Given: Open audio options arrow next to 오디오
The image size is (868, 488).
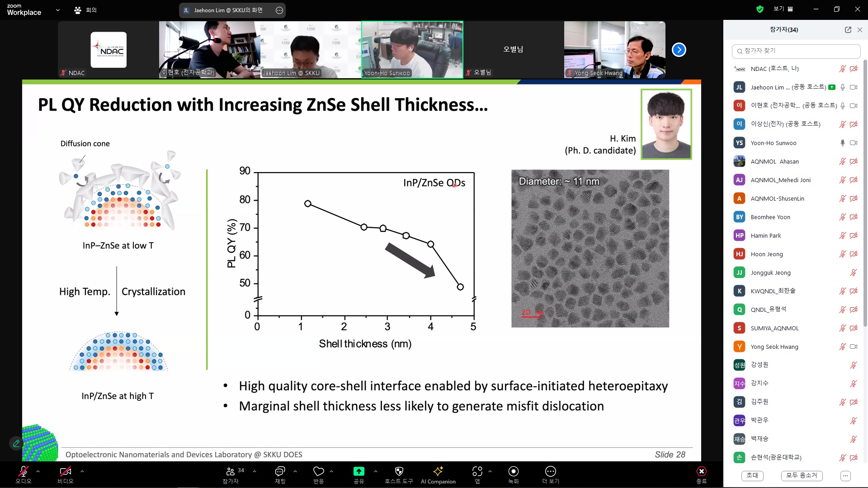Looking at the screenshot, I should [38, 471].
